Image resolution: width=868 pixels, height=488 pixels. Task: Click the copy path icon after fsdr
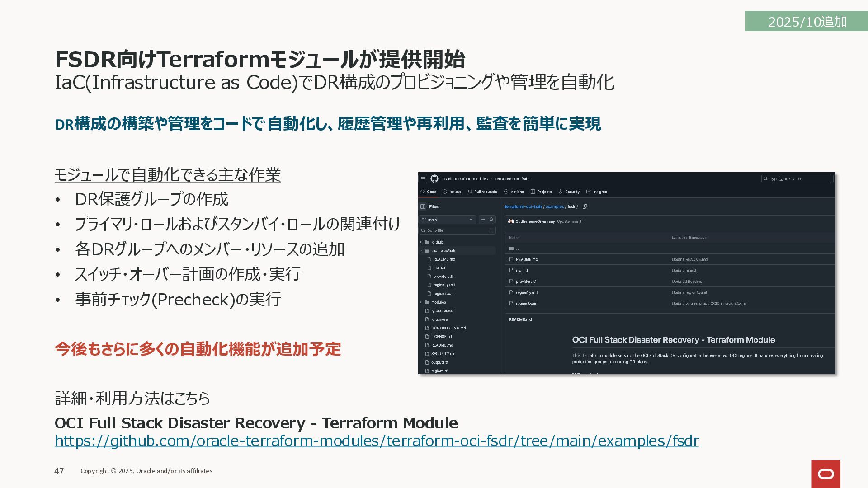(x=585, y=207)
